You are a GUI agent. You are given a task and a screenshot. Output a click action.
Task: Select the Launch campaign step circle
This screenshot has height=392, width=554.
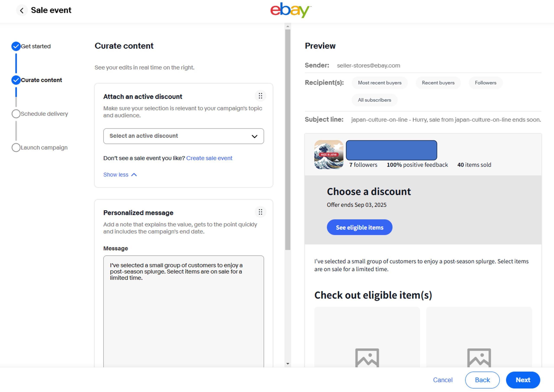tap(16, 147)
